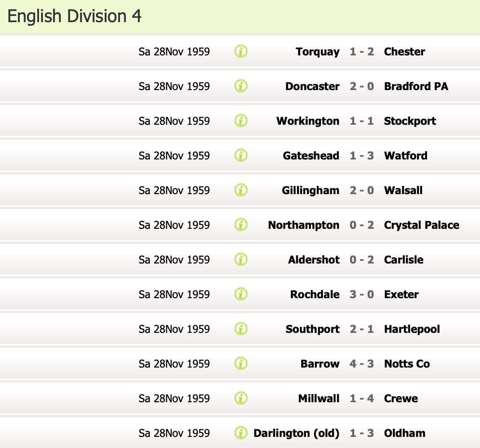
Task: Click info icon beside Gillingham vs Walsall
Action: coord(241,190)
